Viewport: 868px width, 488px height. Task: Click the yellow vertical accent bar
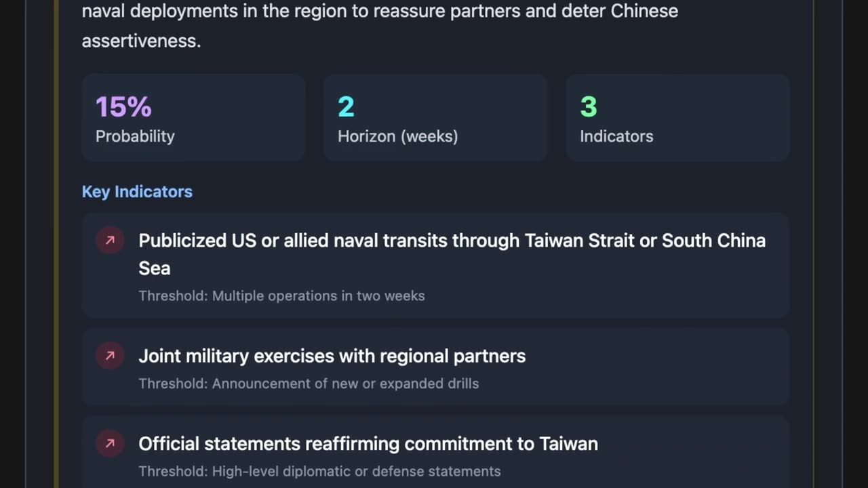57,244
